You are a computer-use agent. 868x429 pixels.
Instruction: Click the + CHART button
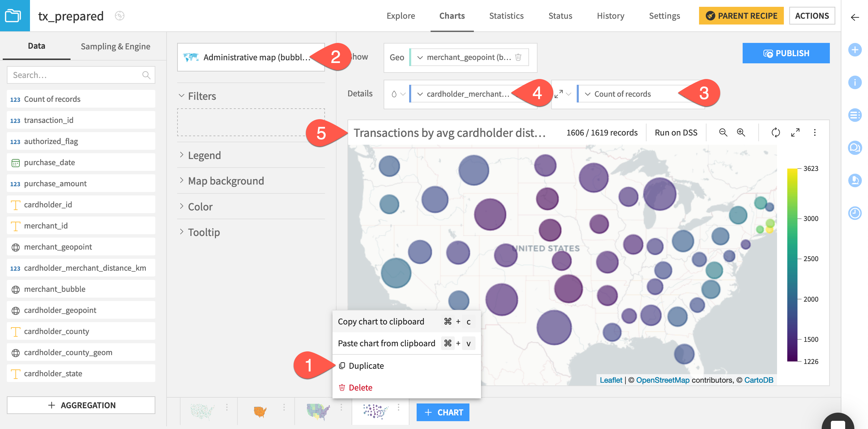[x=443, y=412]
